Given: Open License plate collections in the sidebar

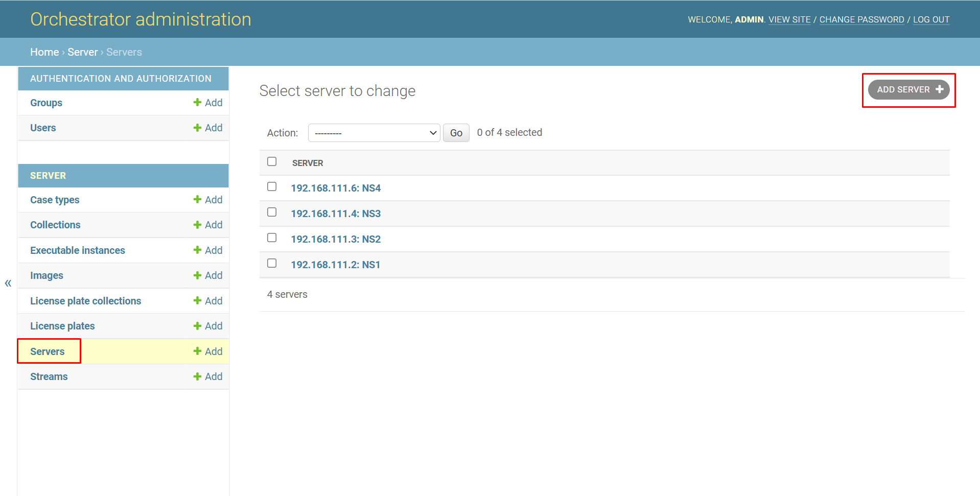Looking at the screenshot, I should (85, 301).
